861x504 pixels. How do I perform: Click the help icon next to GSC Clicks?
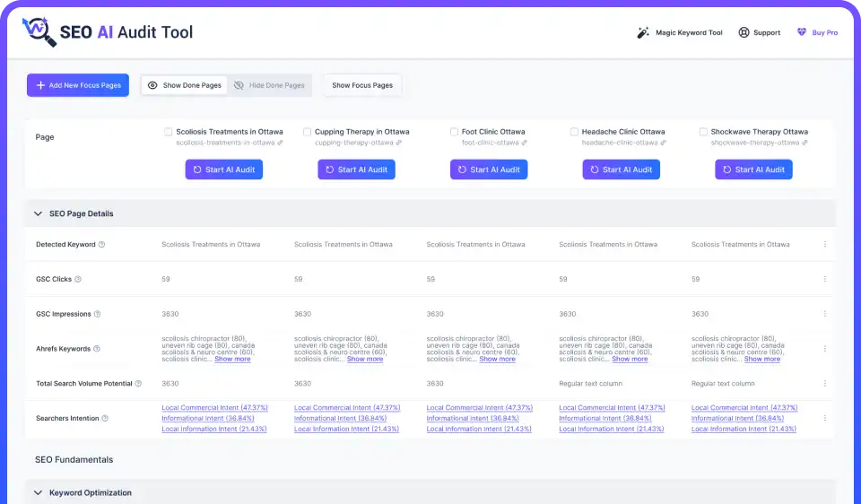point(78,279)
